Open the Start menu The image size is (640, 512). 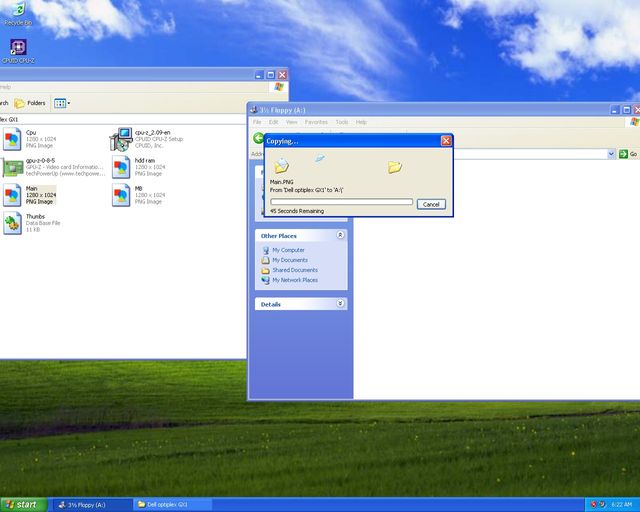pyautogui.click(x=24, y=505)
